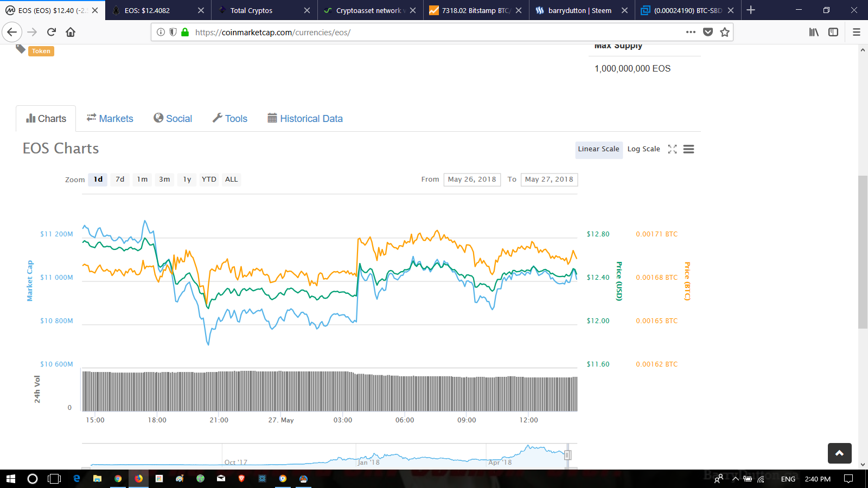Open the browser home page
The width and height of the screenshot is (868, 488).
click(x=71, y=32)
